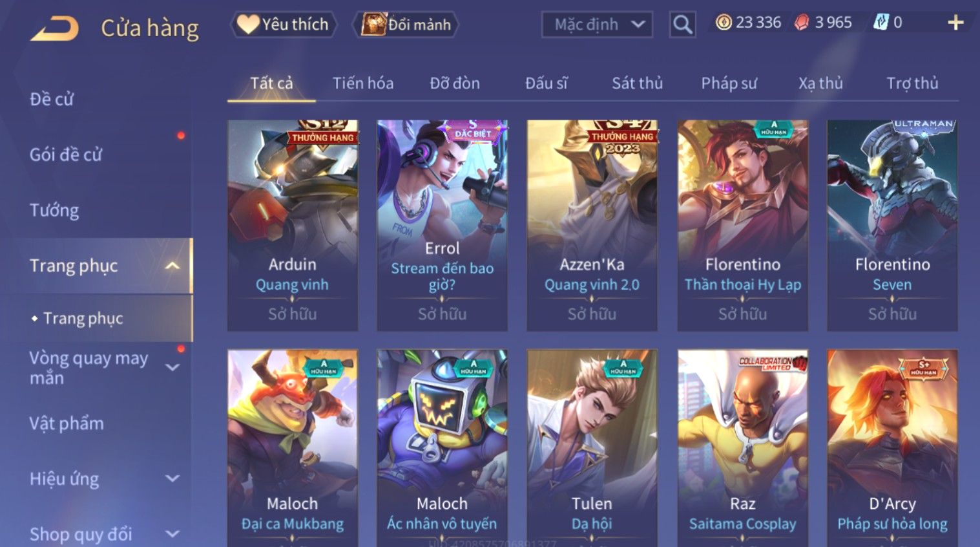Image resolution: width=980 pixels, height=547 pixels.
Task: Open Tướng in the sidebar
Action: click(x=54, y=210)
